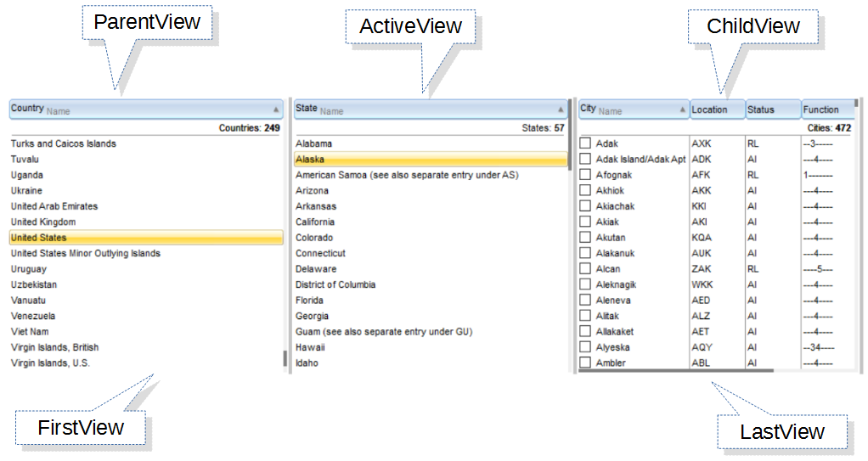Click the sort arrow in State header
Image resolution: width=868 pixels, height=461 pixels.
560,110
